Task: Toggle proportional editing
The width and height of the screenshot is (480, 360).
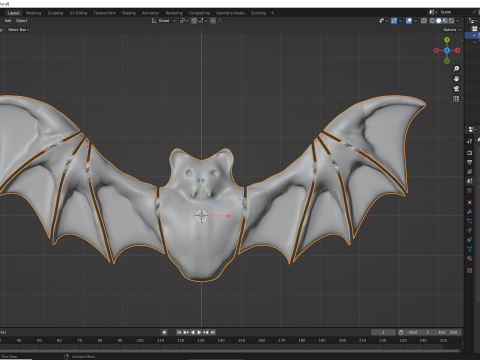Action: (213, 21)
